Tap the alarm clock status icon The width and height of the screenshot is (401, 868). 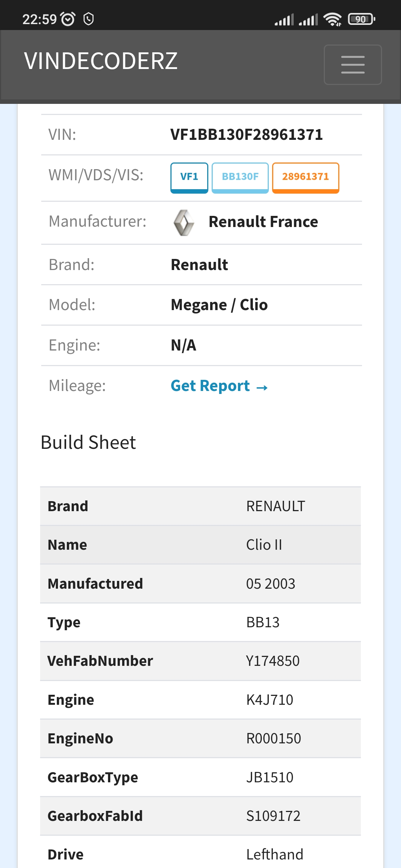click(68, 19)
